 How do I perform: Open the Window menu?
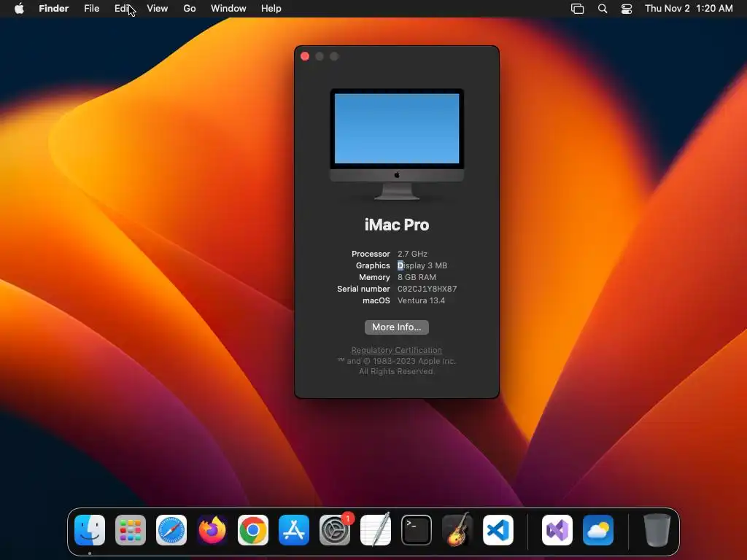(228, 9)
